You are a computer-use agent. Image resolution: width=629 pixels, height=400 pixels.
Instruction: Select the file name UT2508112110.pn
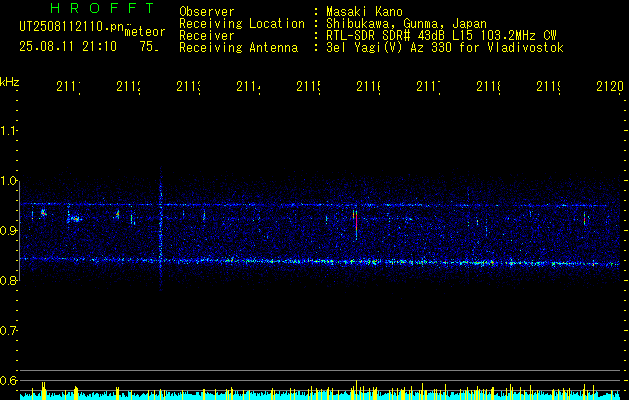[x=72, y=27]
